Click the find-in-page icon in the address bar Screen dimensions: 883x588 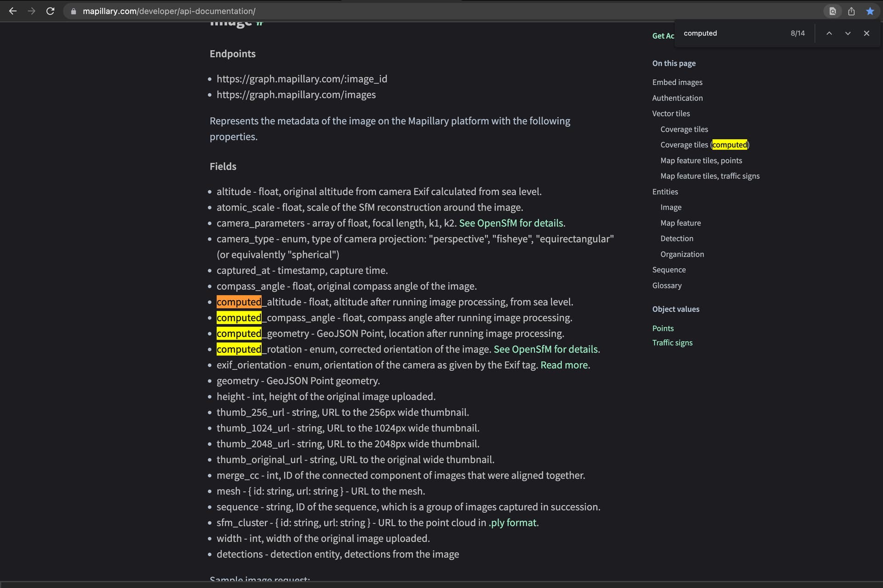coord(832,11)
